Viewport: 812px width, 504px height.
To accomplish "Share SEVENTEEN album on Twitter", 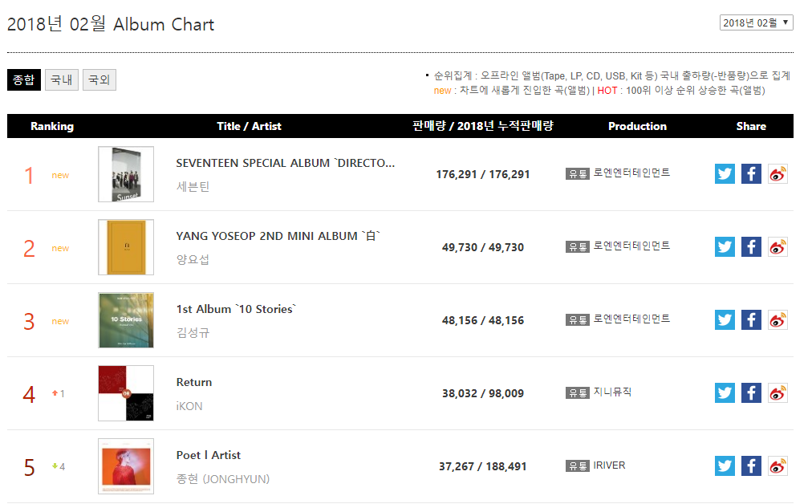I will [x=725, y=174].
